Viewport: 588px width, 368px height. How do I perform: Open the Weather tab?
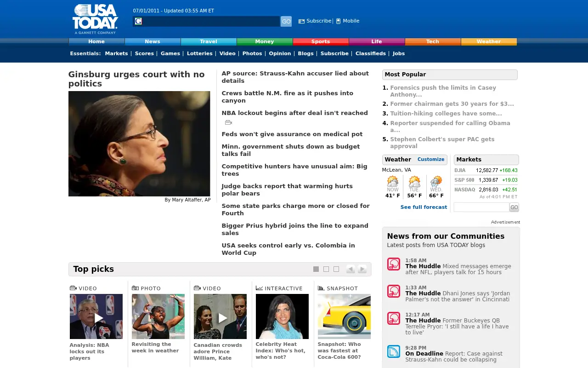pyautogui.click(x=489, y=42)
